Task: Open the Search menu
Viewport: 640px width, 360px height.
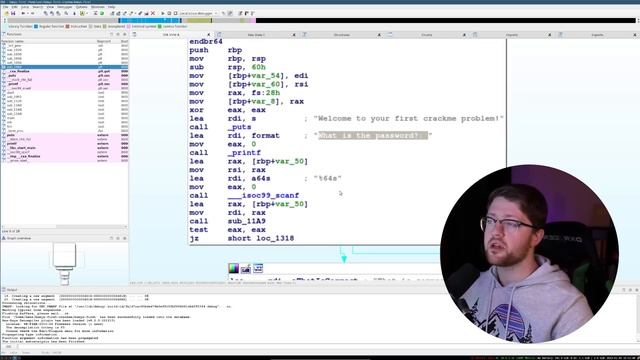Action: [37, 7]
